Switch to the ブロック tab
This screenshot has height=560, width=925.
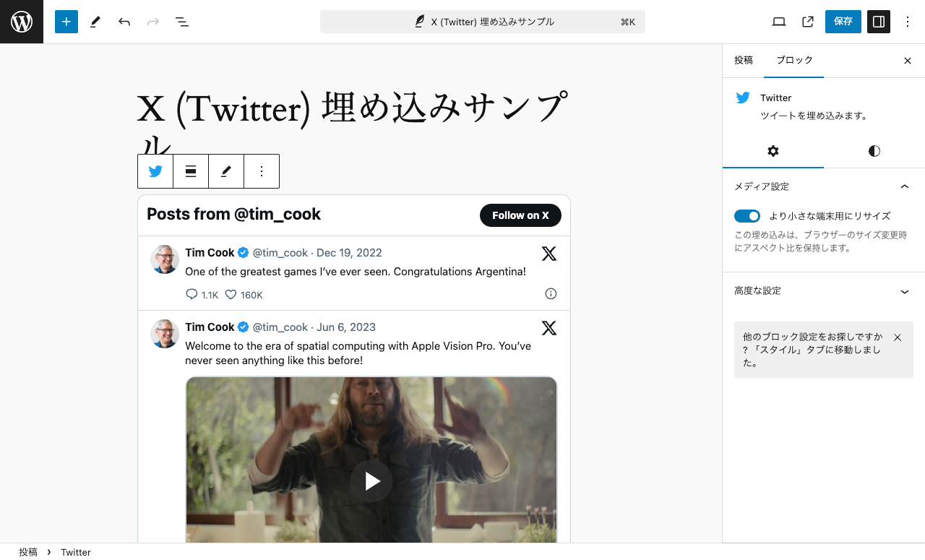794,61
